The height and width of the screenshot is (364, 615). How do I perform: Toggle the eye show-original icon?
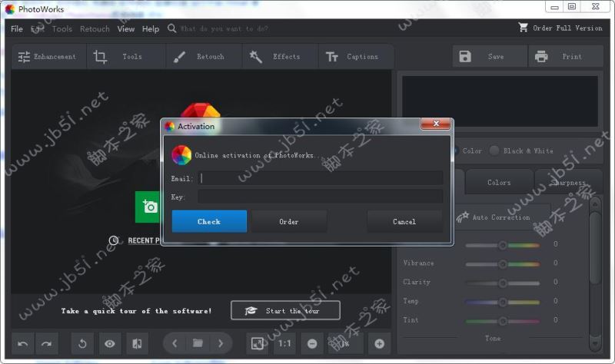pyautogui.click(x=110, y=343)
